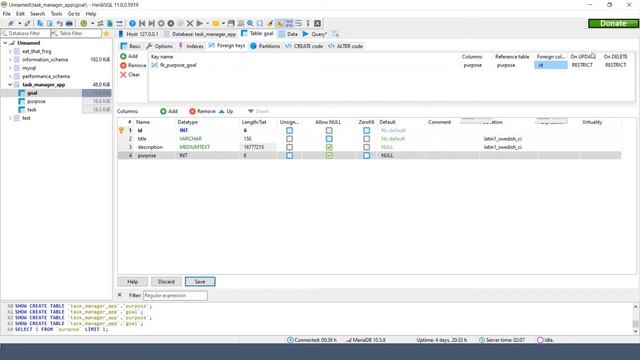Open the dropdown arrow beside Refresh icon
The image size is (640, 360).
tap(92, 23)
